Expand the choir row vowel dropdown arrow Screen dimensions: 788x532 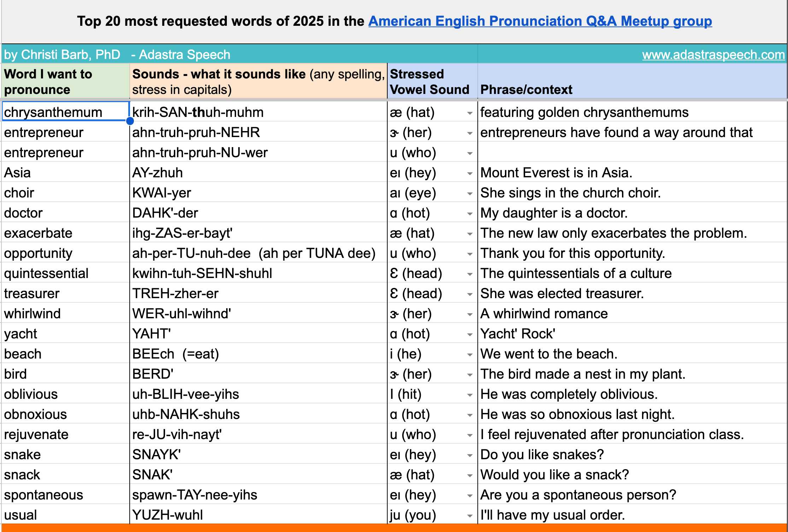click(x=470, y=194)
